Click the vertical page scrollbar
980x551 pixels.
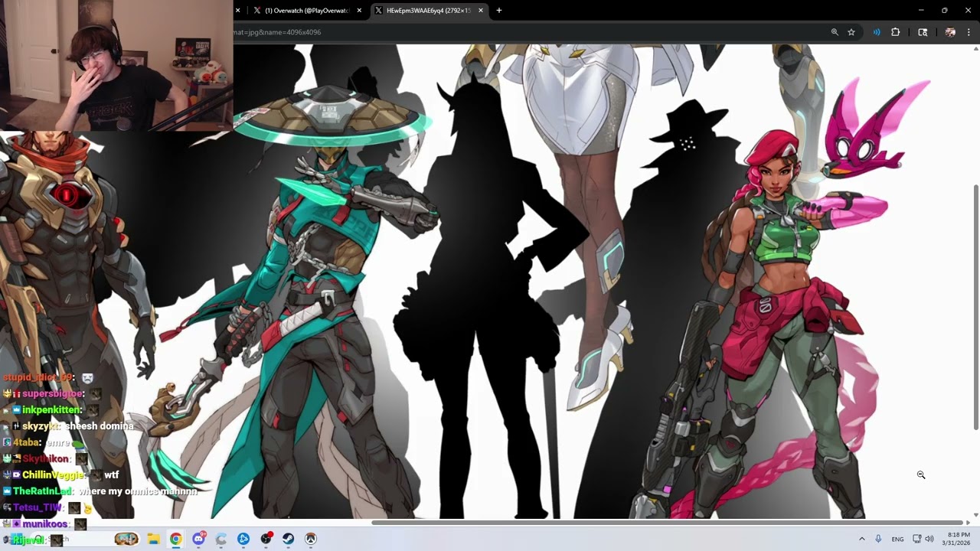click(x=975, y=306)
